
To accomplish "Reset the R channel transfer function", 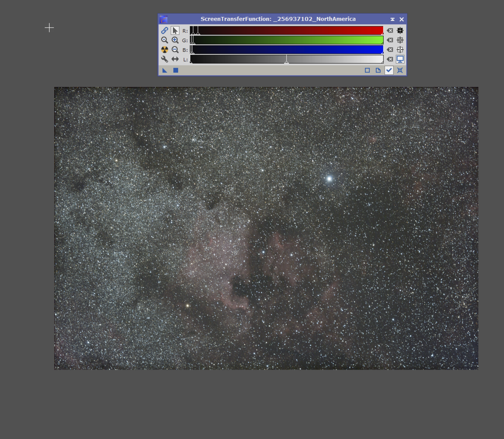I will 389,30.
